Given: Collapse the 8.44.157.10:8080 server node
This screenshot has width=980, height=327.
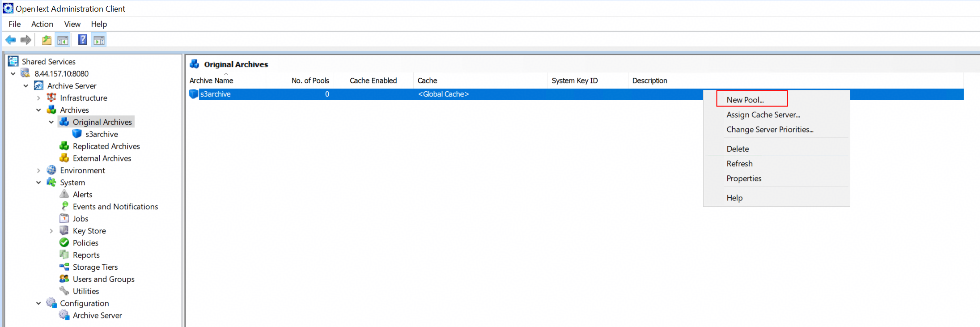Looking at the screenshot, I should (13, 74).
